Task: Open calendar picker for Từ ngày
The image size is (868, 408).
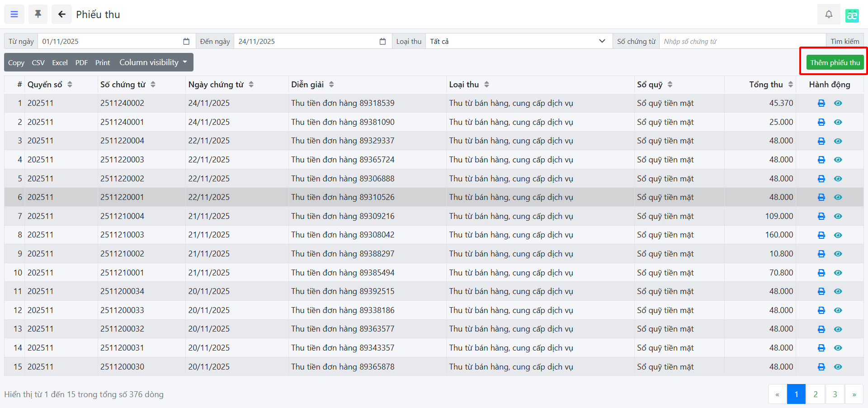Action: click(x=186, y=42)
